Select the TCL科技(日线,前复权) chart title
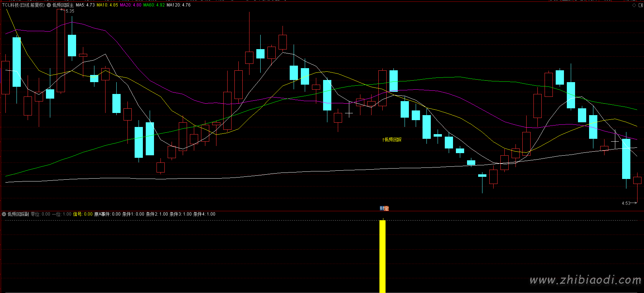The height and width of the screenshot is (293, 644). (24, 5)
